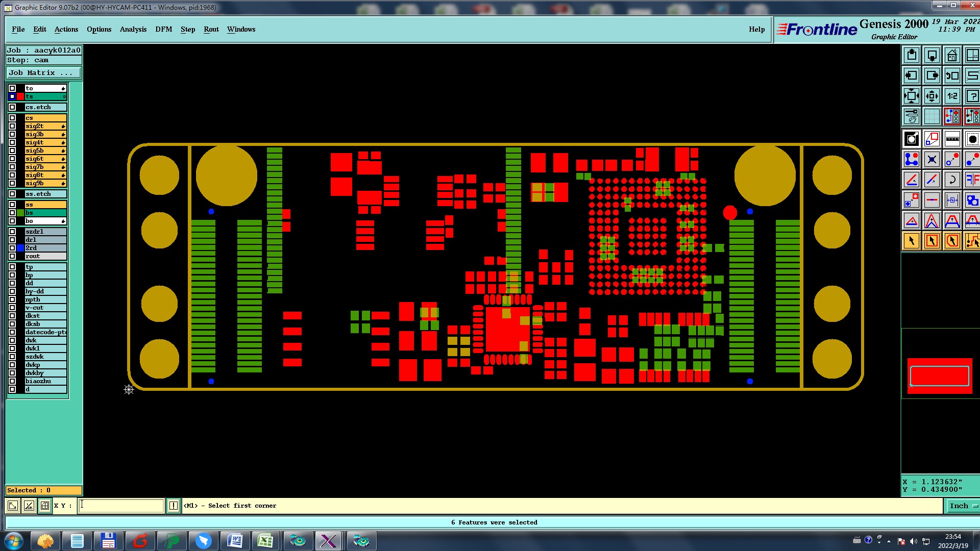980x551 pixels.
Task: Open the grid display icon
Action: pos(932,116)
